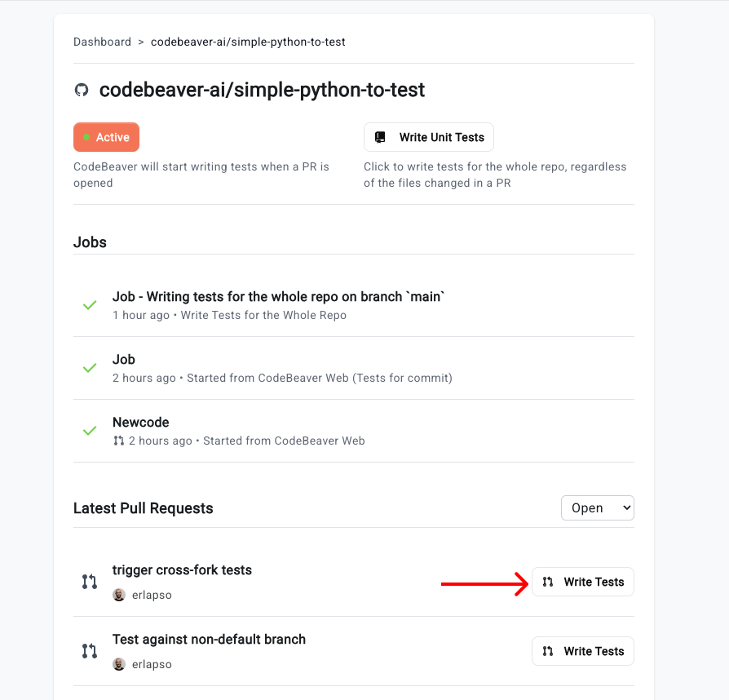Click the book icon inside Write Unit Tests button
The width and height of the screenshot is (729, 700).
(x=380, y=136)
